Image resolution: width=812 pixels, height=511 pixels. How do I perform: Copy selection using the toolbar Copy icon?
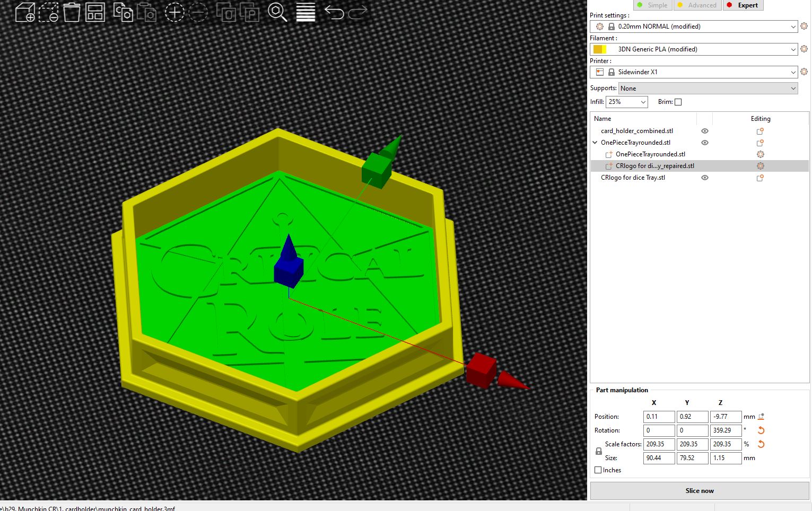tap(123, 12)
